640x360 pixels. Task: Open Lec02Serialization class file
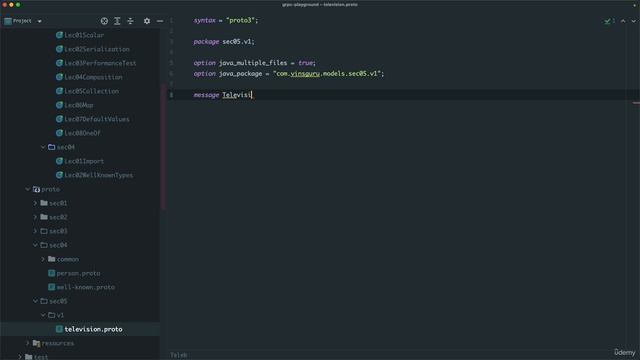point(97,49)
